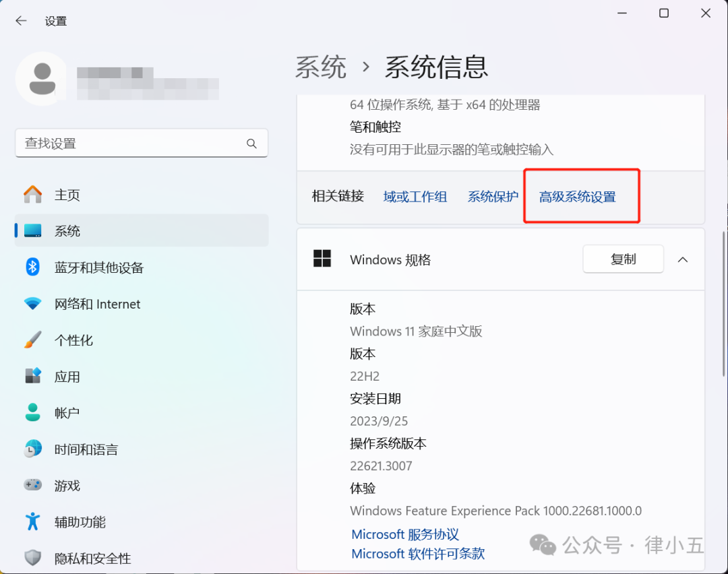
Task: Click the 查找设置 search field
Action: (142, 143)
